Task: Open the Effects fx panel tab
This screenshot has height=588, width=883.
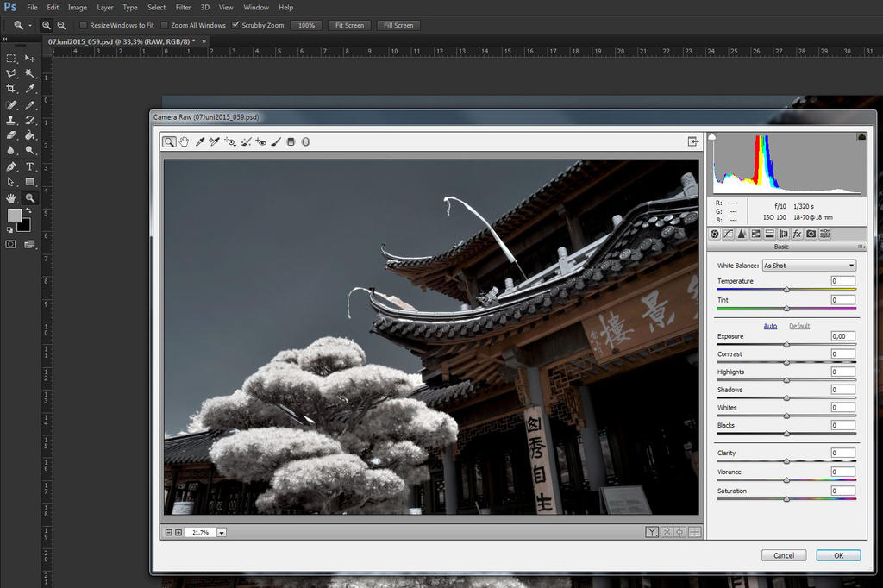Action: tap(797, 234)
